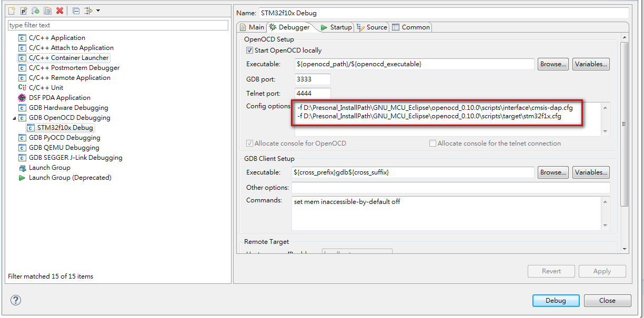The height and width of the screenshot is (318, 644).
Task: Click the GDB client Executable field
Action: 414,172
